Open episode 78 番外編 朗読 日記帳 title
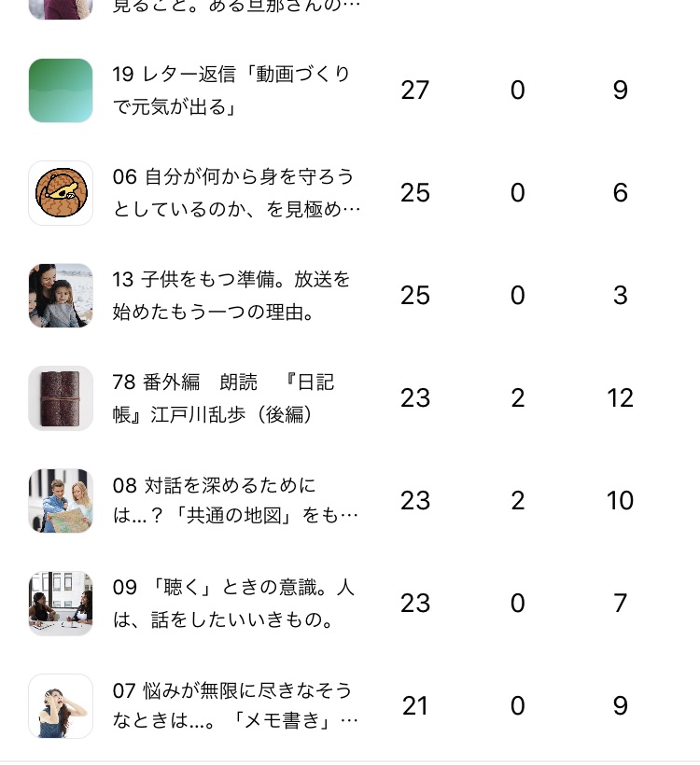This screenshot has width=700, height=765. (224, 398)
